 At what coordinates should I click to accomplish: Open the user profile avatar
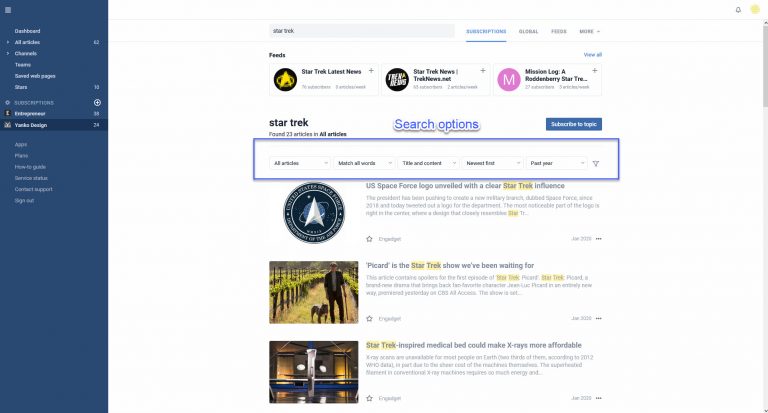pyautogui.click(x=755, y=9)
